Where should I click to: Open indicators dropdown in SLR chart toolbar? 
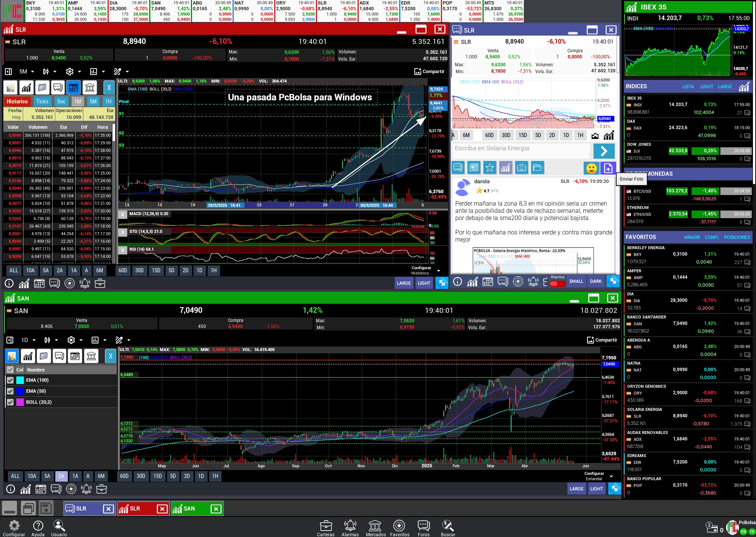pyautogui.click(x=98, y=72)
